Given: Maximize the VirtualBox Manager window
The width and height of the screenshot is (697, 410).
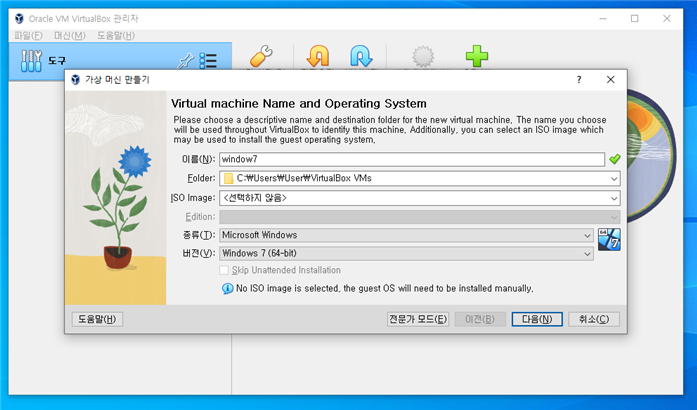Looking at the screenshot, I should 634,18.
